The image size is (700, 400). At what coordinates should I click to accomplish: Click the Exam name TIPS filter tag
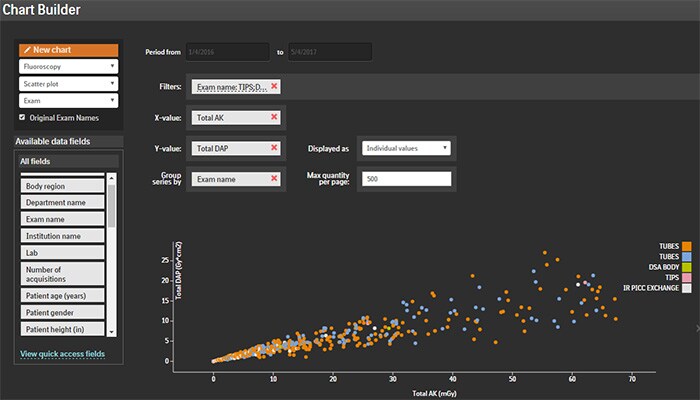coord(236,87)
